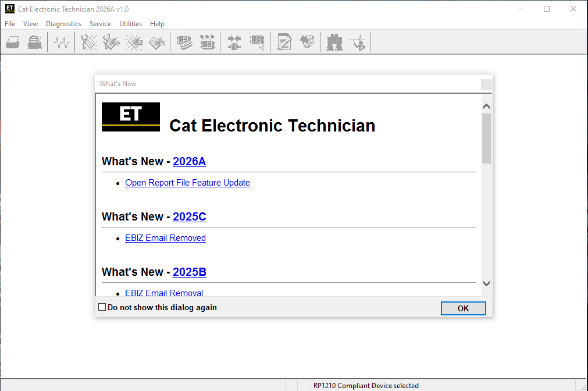This screenshot has width=588, height=391.
Task: Open Report File Feature Update link
Action: 187,183
